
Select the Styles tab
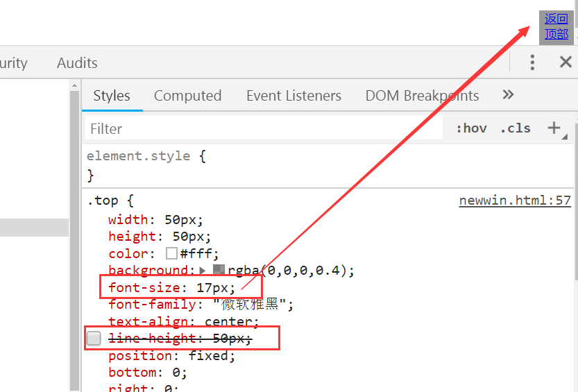(x=112, y=96)
